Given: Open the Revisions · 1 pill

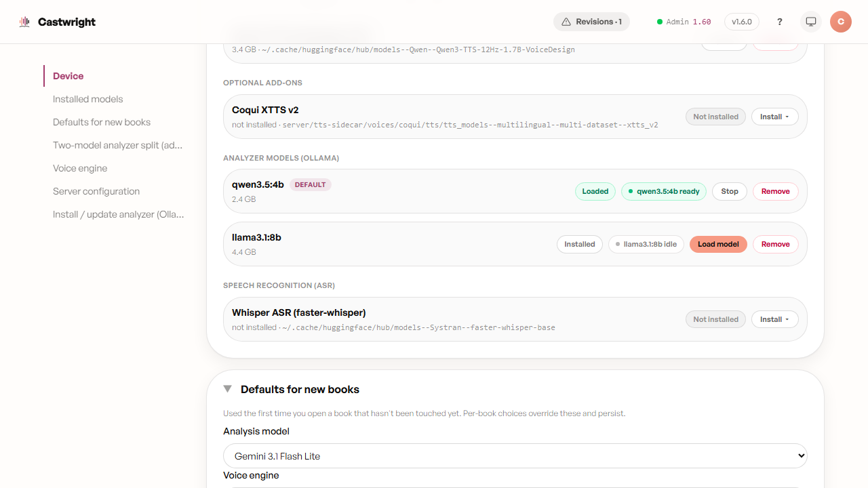Looking at the screenshot, I should (591, 22).
